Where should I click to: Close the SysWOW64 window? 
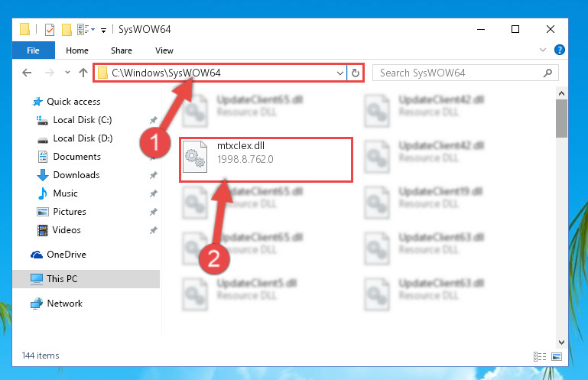[550, 29]
